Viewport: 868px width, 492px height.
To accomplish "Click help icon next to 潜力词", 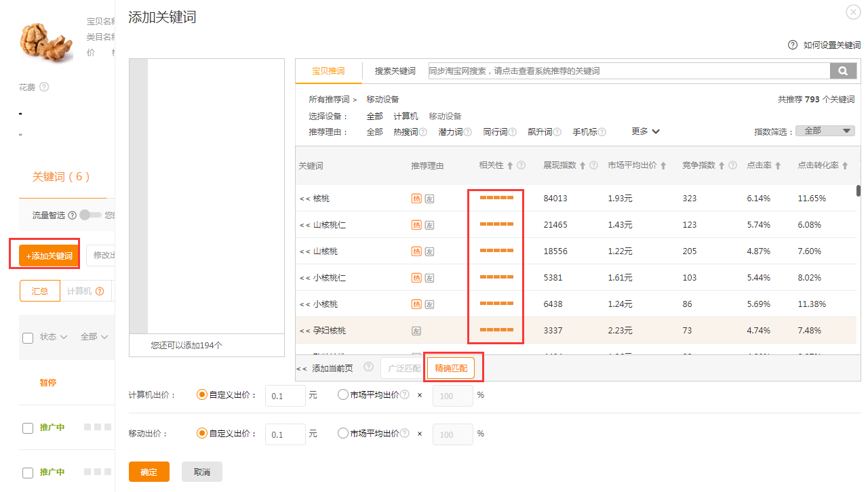I will tap(467, 132).
